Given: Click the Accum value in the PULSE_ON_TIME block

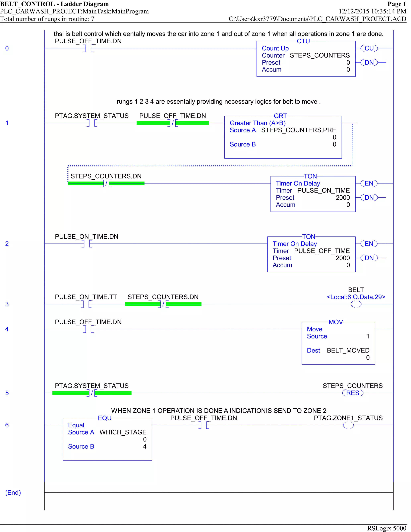Looking at the screenshot, I should click(348, 205).
